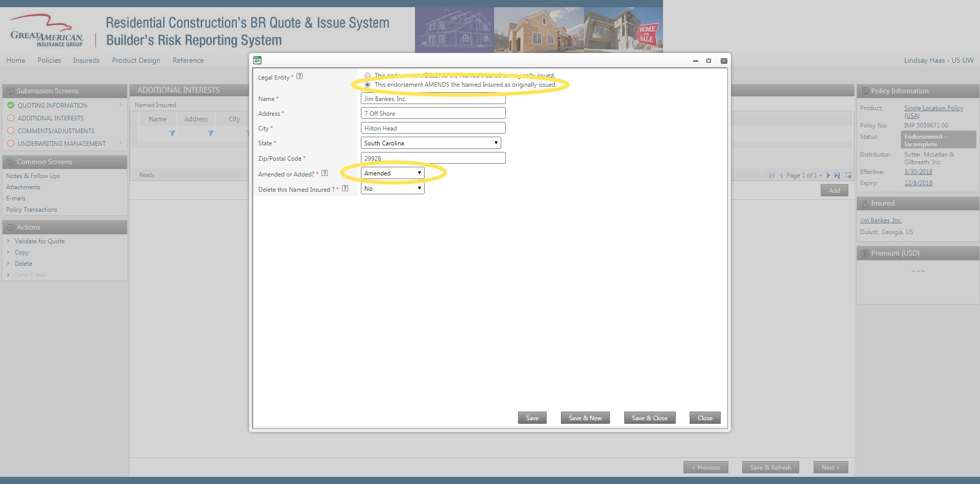Click the help icon beside Legal Entity
980x484 pixels.
point(300,77)
